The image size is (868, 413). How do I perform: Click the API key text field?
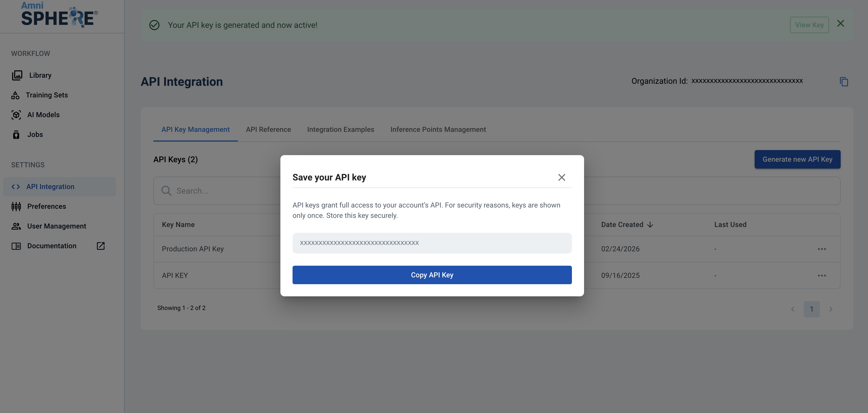coord(432,243)
